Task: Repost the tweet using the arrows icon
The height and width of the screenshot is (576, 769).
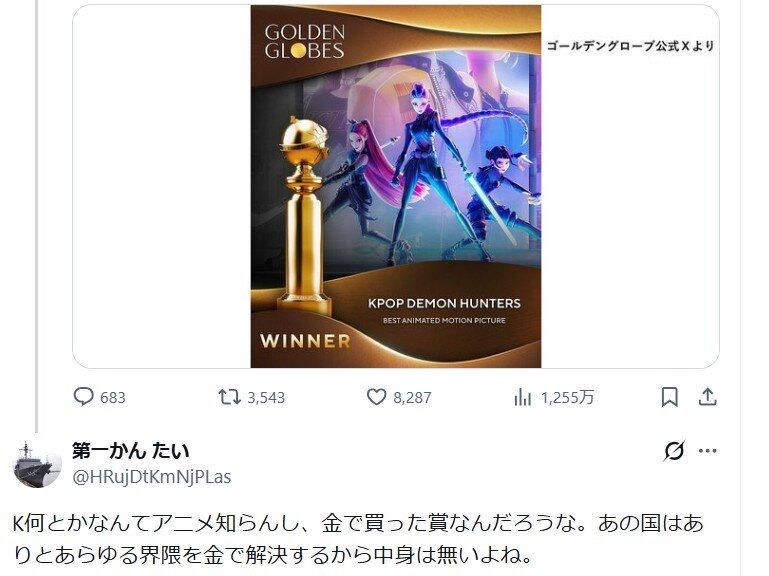Action: 230,396
